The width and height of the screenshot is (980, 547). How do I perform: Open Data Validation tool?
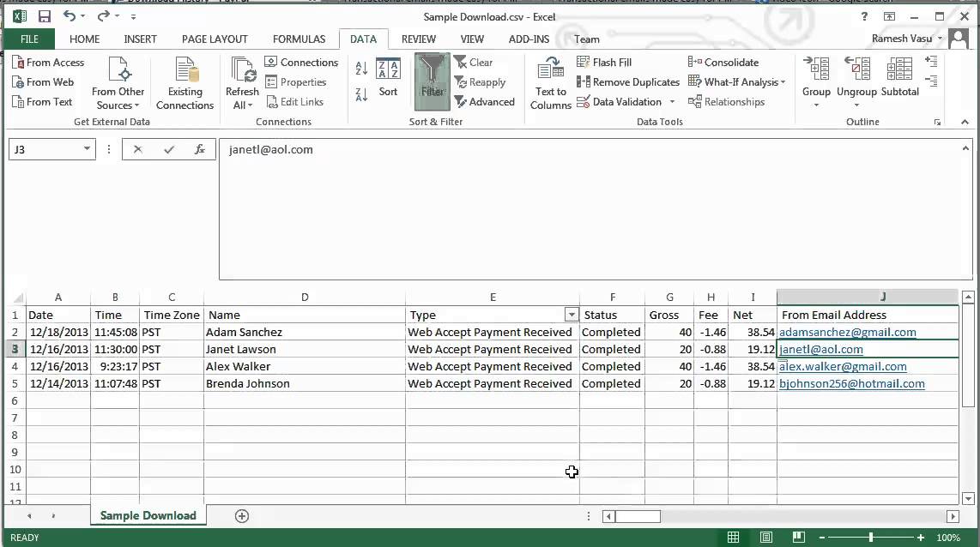coord(620,102)
